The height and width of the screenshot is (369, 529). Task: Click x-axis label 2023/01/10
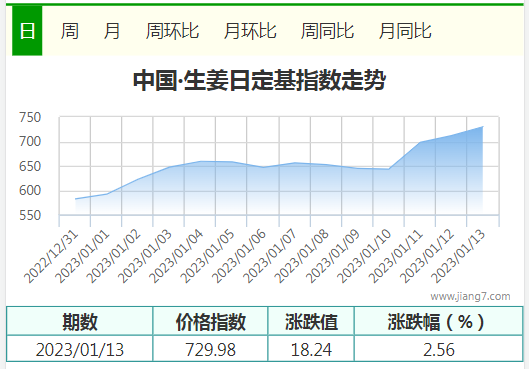click(364, 256)
